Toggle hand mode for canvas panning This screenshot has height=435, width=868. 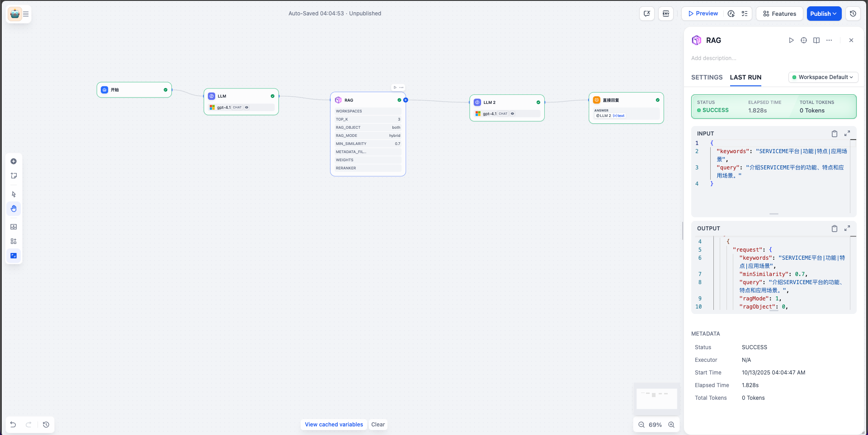click(x=14, y=209)
